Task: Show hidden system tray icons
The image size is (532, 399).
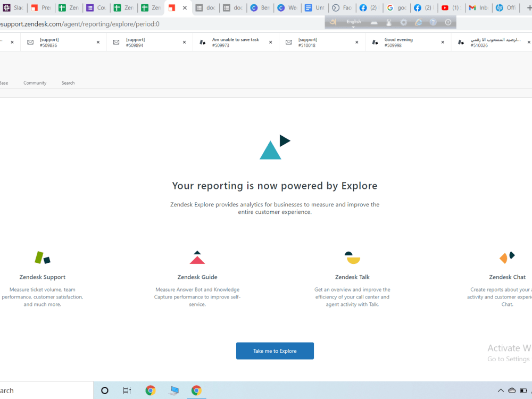Action: (x=501, y=390)
